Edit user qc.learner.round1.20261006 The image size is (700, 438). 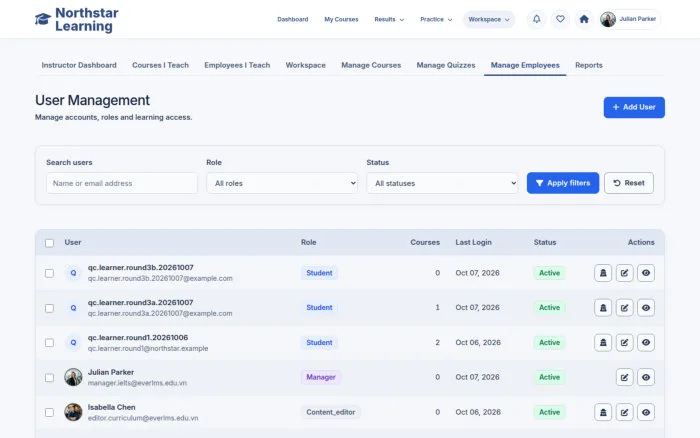click(x=625, y=342)
